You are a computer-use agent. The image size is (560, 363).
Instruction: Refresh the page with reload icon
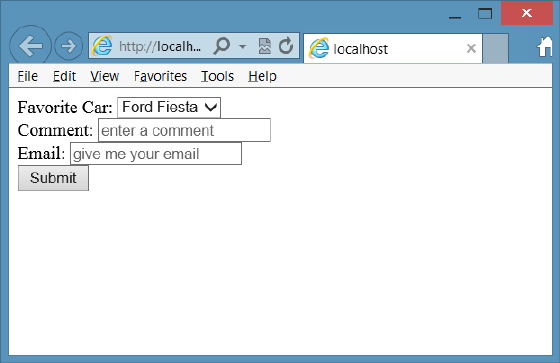pyautogui.click(x=286, y=46)
